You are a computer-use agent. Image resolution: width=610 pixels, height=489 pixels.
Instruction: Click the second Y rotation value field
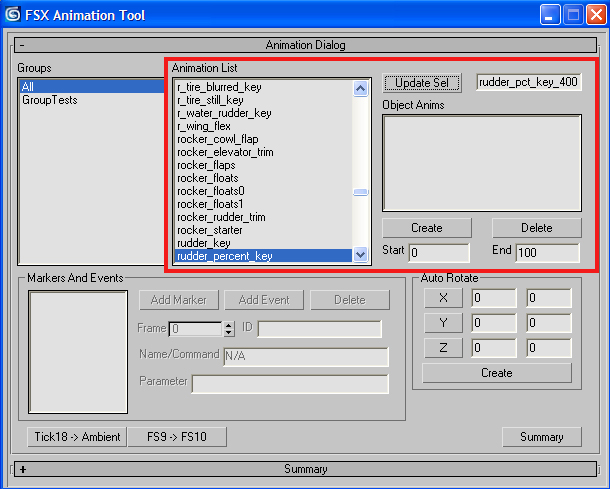click(x=549, y=323)
